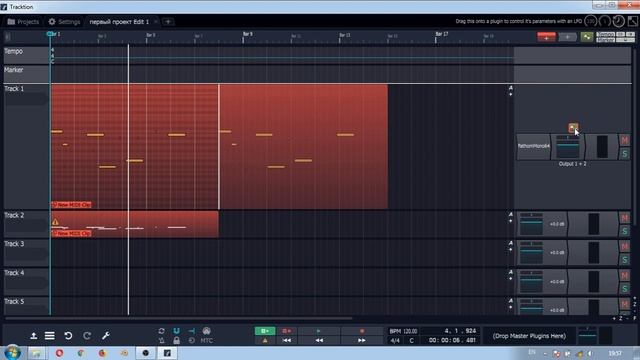The width and height of the screenshot is (640, 360).
Task: Click the Drop Master Plugins Here area
Action: 529,336
